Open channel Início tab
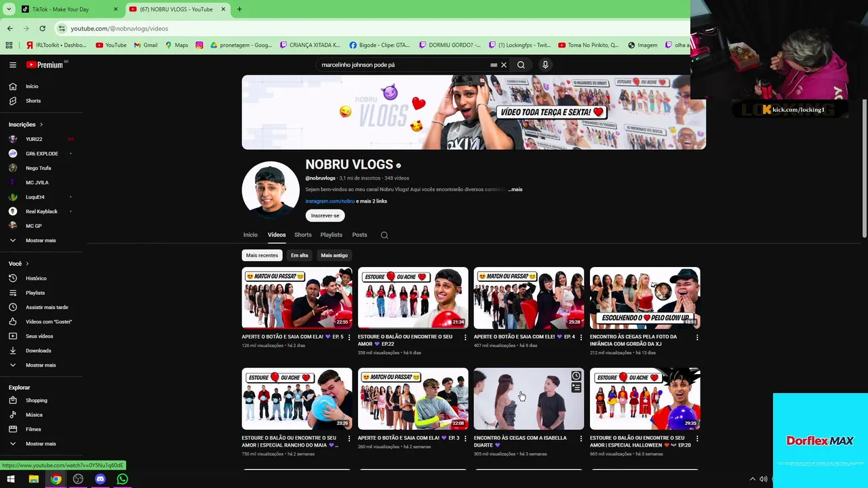The image size is (868, 488). (x=250, y=235)
